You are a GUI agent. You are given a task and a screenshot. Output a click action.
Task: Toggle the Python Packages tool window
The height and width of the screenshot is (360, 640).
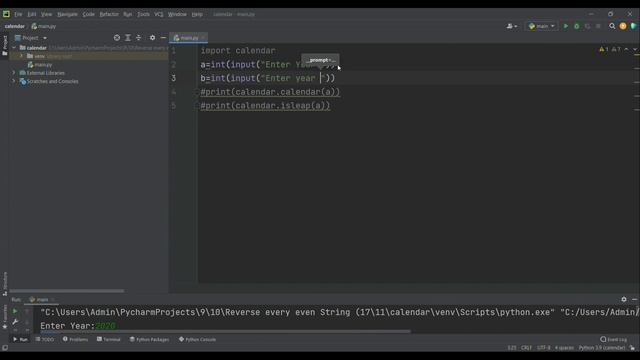149,339
